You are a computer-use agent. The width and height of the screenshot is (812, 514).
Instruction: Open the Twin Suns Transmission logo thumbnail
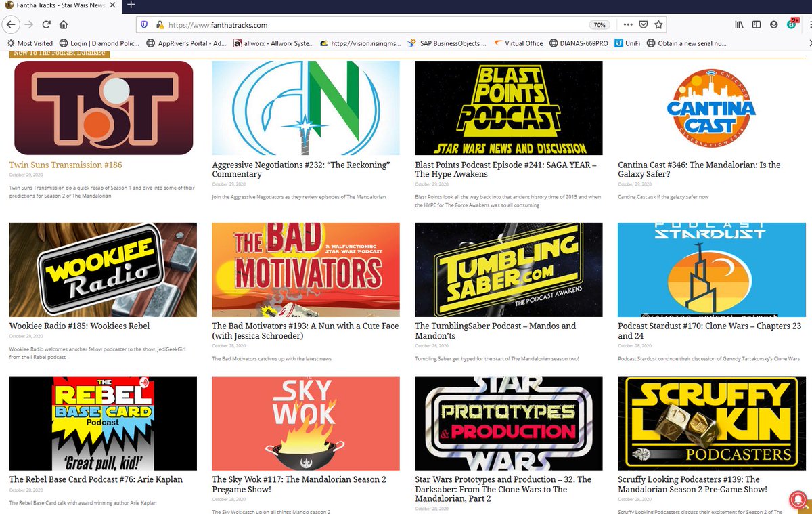pyautogui.click(x=103, y=108)
